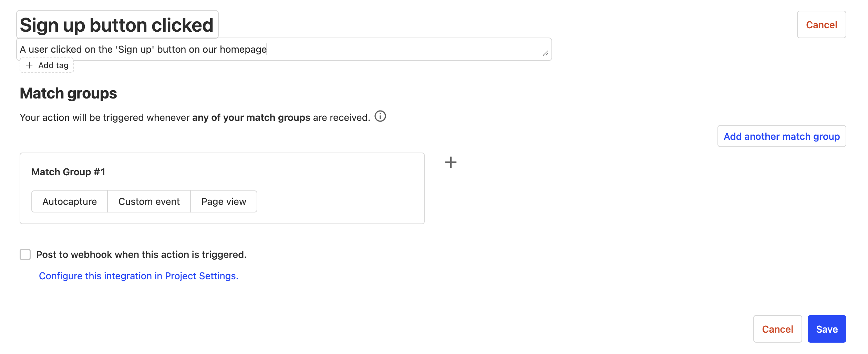Click the action title field

click(117, 24)
